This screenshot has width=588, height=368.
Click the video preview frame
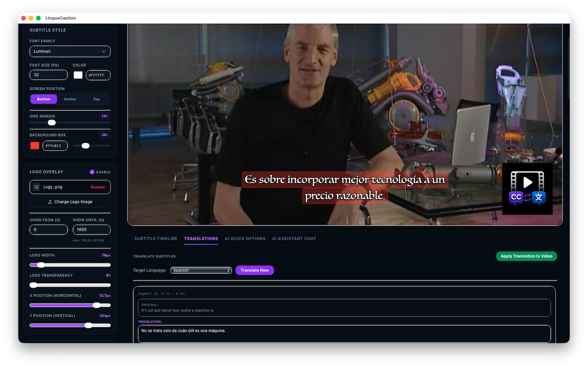tap(345, 124)
